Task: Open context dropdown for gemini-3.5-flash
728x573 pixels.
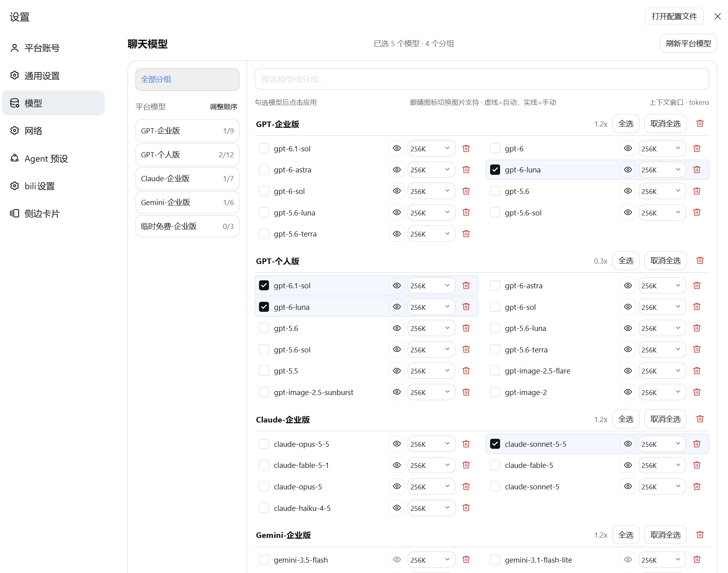Action: (x=431, y=559)
